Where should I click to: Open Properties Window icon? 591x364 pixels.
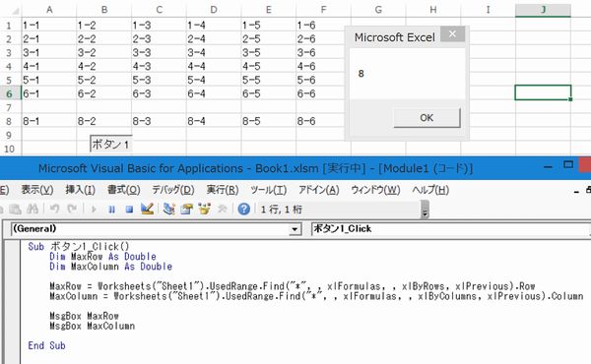[x=186, y=209]
